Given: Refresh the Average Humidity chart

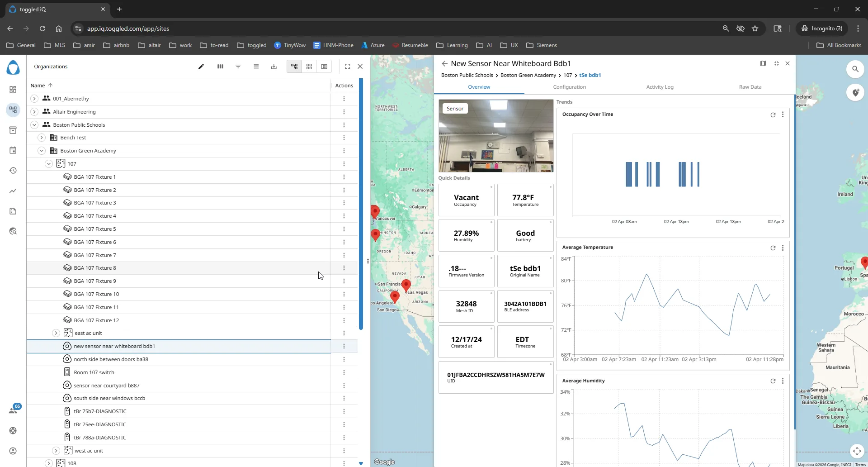Looking at the screenshot, I should point(773,381).
